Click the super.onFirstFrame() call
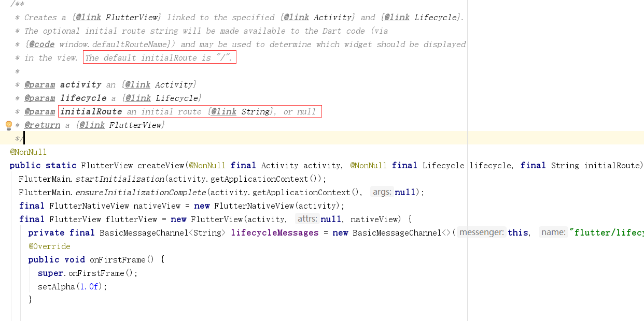Viewport: 644px width, 321px height. 88,273
